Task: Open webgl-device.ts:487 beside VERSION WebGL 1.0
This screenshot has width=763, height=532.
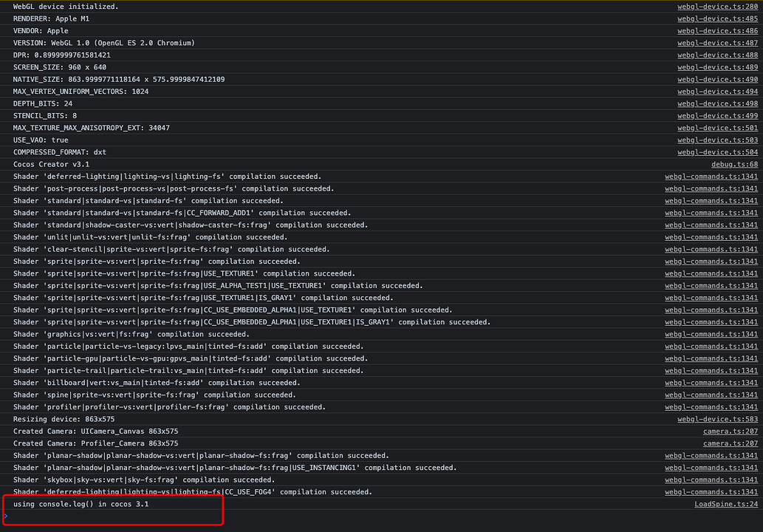Action: click(717, 43)
